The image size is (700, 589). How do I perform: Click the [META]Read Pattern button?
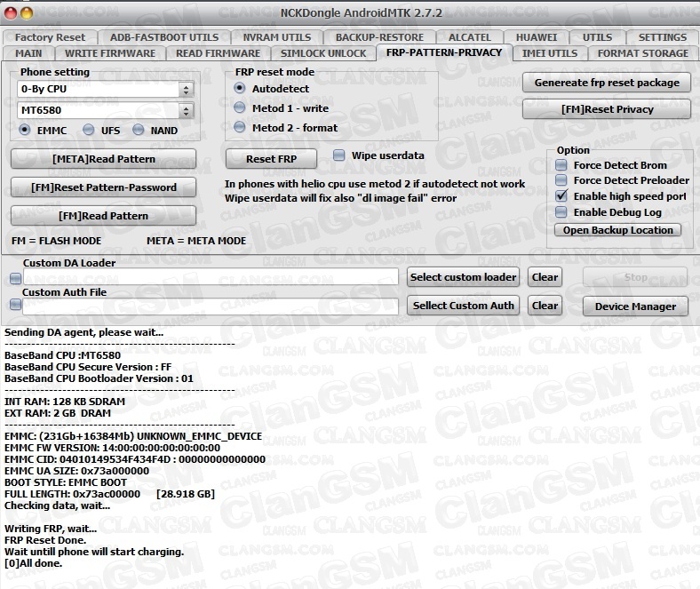pyautogui.click(x=103, y=159)
